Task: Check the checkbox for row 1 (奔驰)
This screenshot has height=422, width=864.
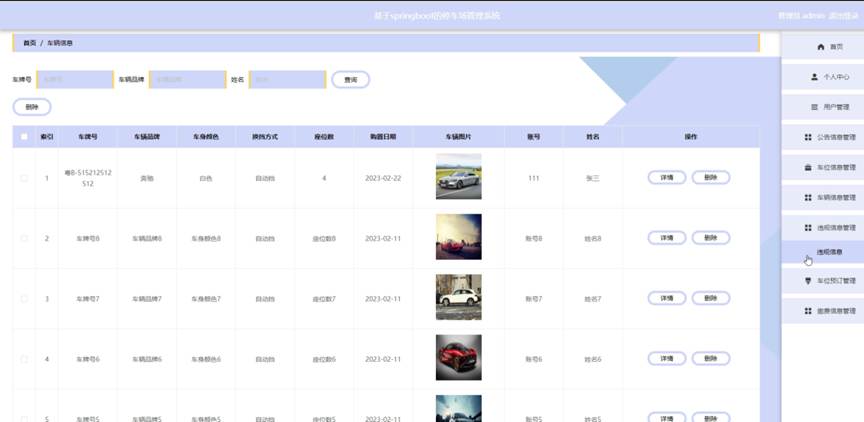Action: pos(24,178)
